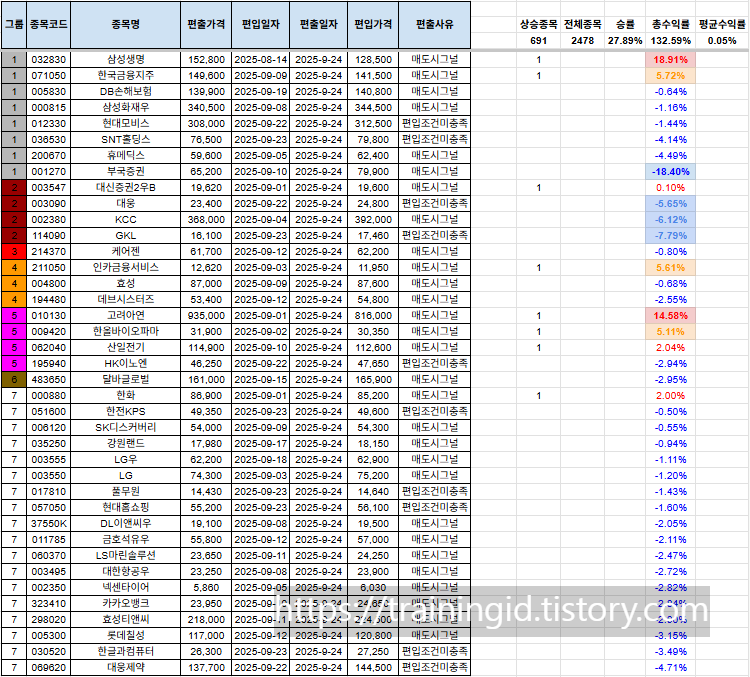This screenshot has height=677, width=750.
Task: Select the 그룹 header cell
Action: [14, 24]
